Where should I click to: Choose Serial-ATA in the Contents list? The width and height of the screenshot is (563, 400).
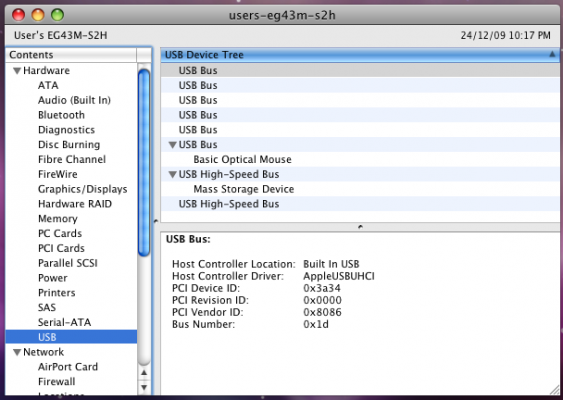tap(65, 322)
